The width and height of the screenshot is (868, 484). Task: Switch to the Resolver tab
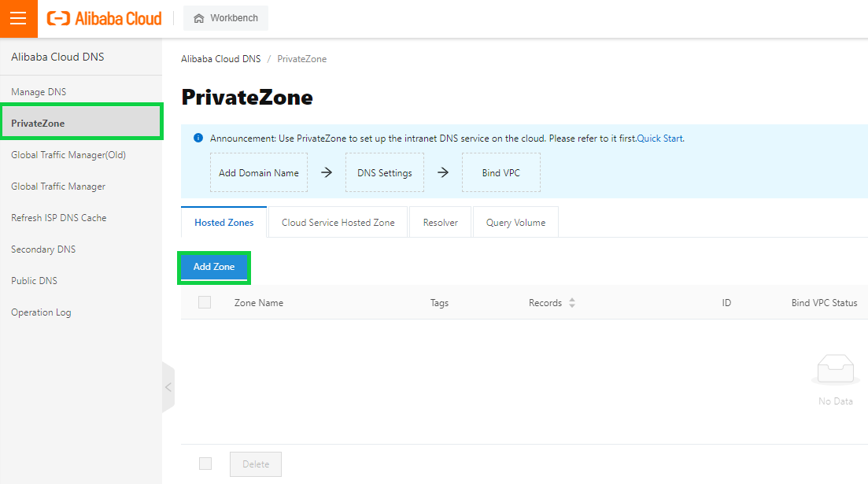[441, 222]
